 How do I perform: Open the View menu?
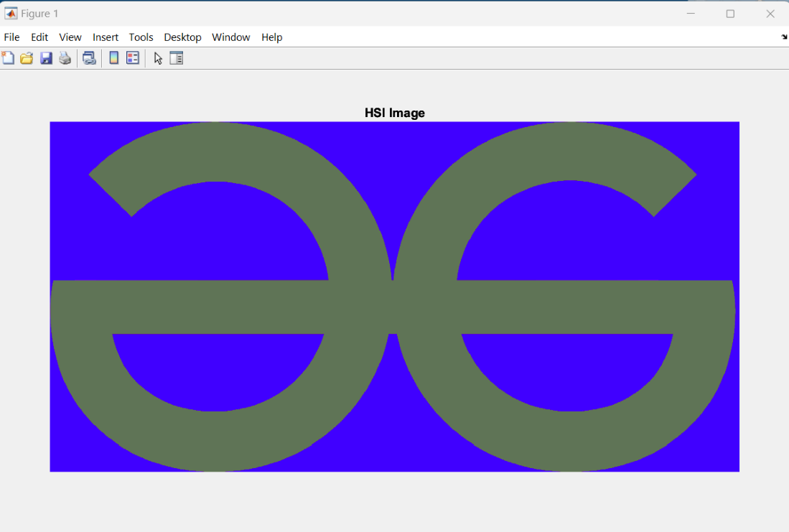pos(70,37)
